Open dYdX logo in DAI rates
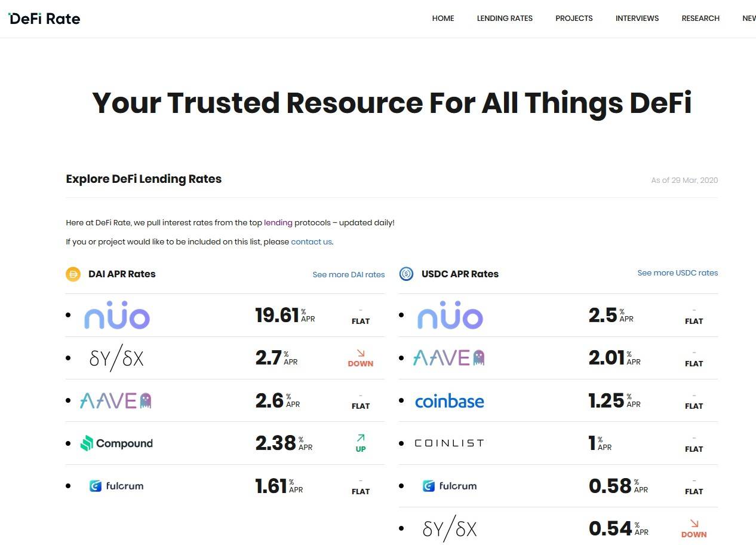 pyautogui.click(x=116, y=358)
